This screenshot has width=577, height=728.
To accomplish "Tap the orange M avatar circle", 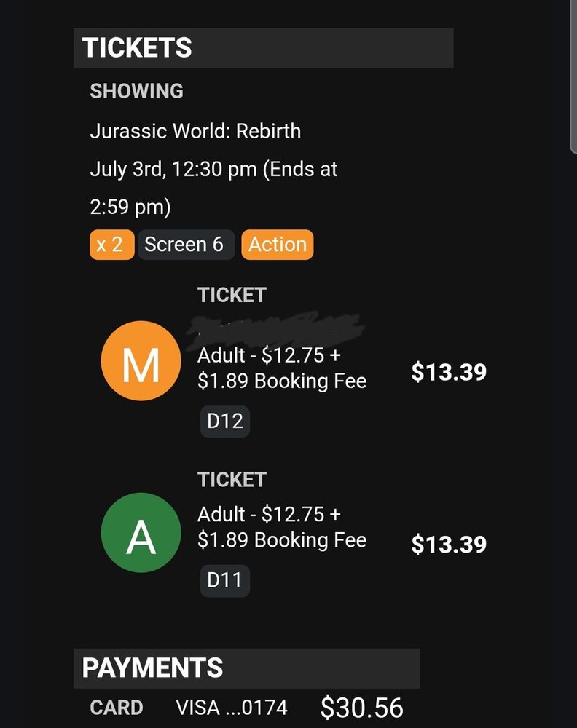I will point(141,361).
